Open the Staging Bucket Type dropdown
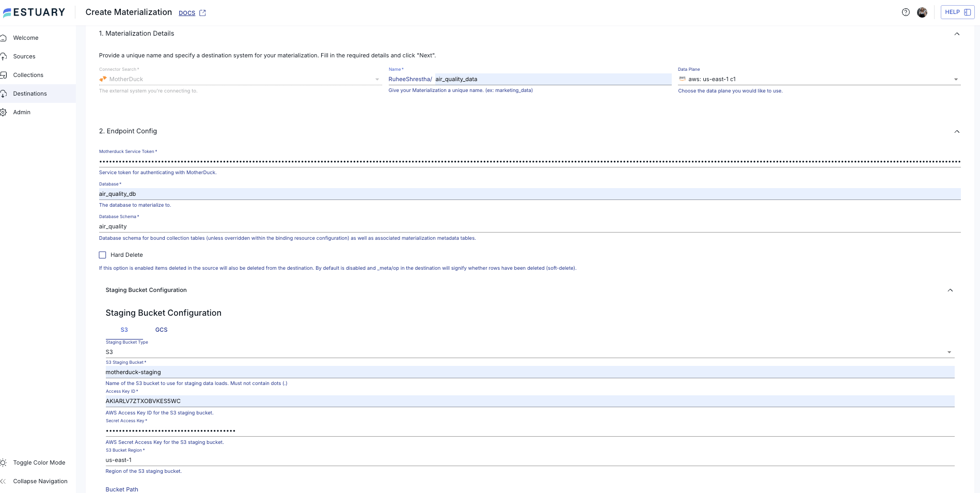This screenshot has width=980, height=493. tap(949, 352)
